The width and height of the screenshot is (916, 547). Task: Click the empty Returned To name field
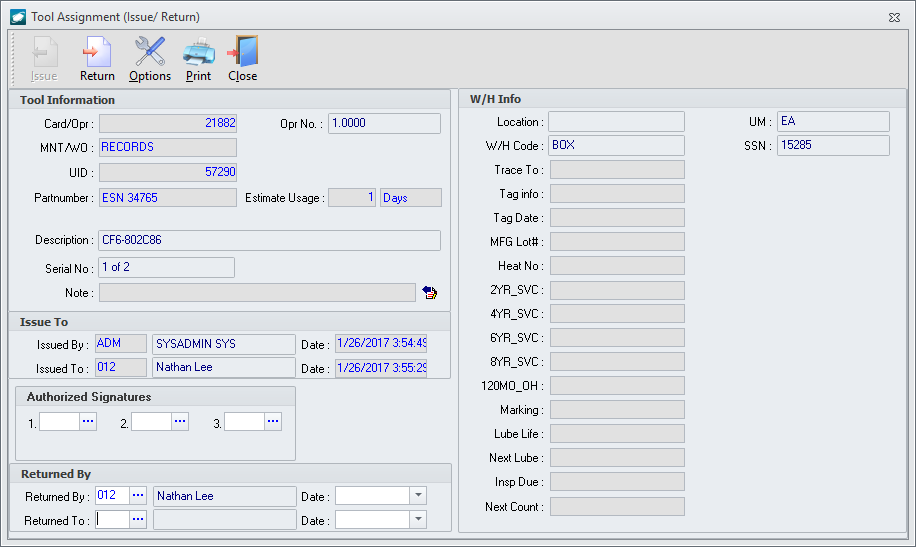pos(225,520)
